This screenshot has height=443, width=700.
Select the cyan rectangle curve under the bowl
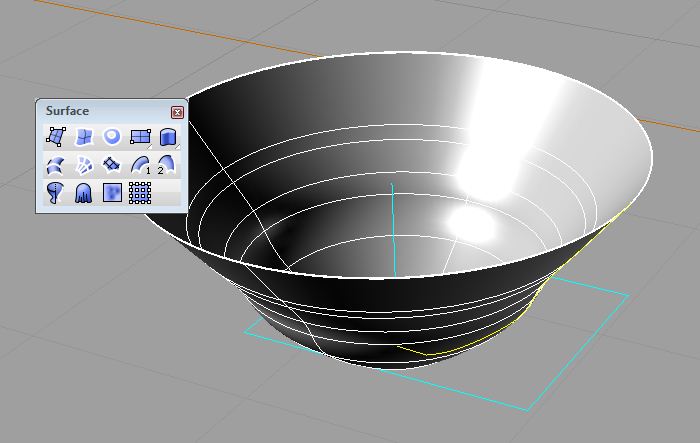coord(579,353)
